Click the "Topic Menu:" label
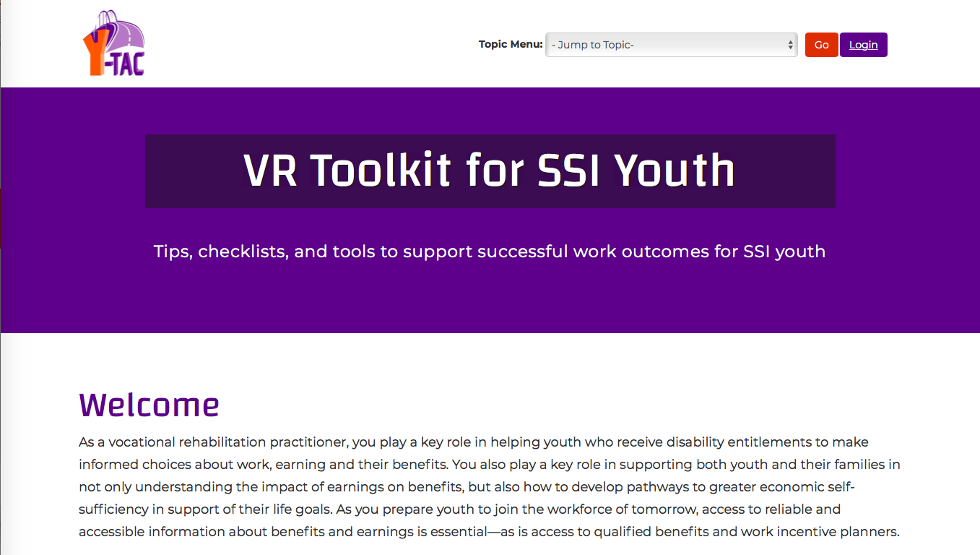This screenshot has height=555, width=980. pos(510,44)
